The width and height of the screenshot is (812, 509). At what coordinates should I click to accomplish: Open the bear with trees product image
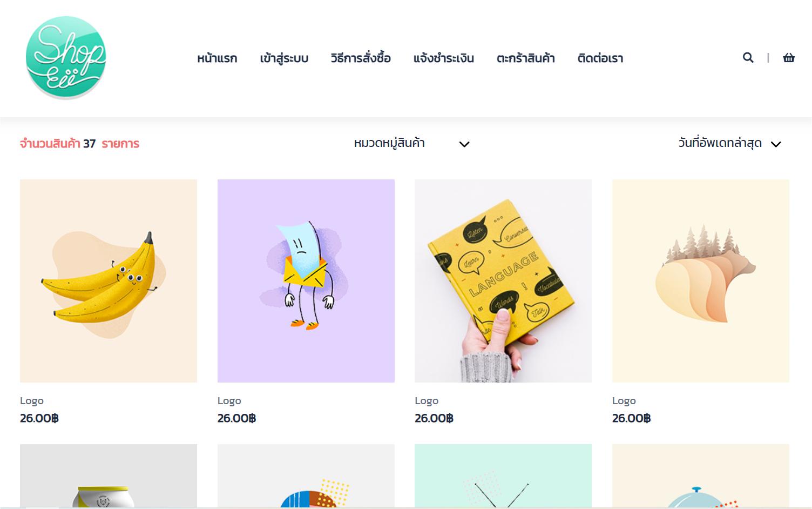click(701, 281)
